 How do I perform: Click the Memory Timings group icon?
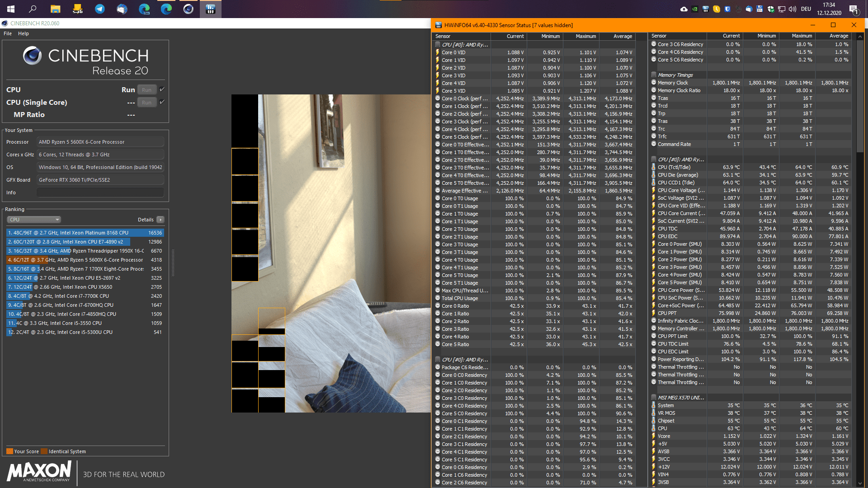pyautogui.click(x=653, y=75)
